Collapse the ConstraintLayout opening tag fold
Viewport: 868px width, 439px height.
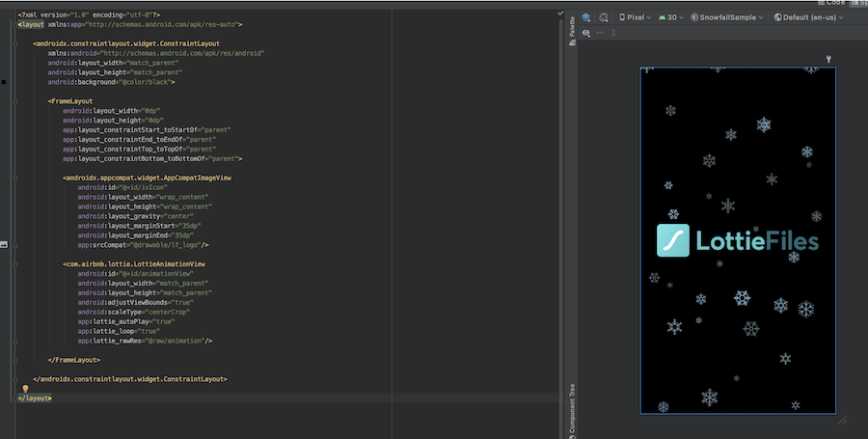[x=15, y=43]
